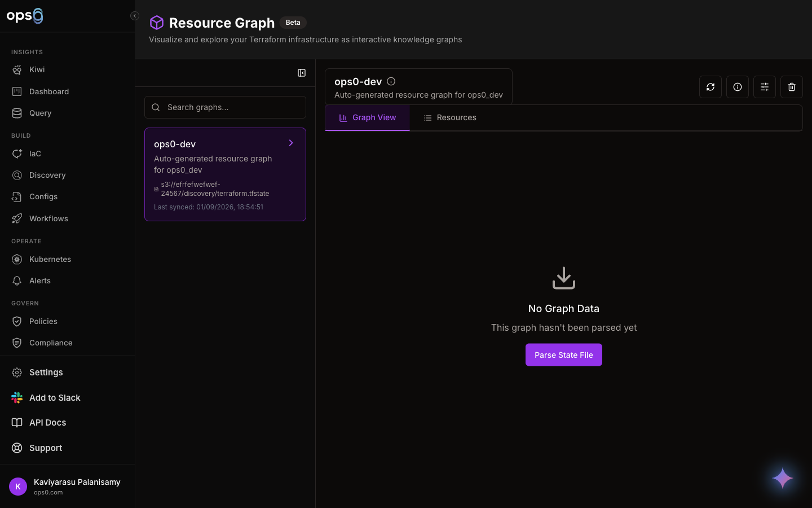Click the Kiwi sidebar icon
Image resolution: width=812 pixels, height=508 pixels.
click(17, 69)
